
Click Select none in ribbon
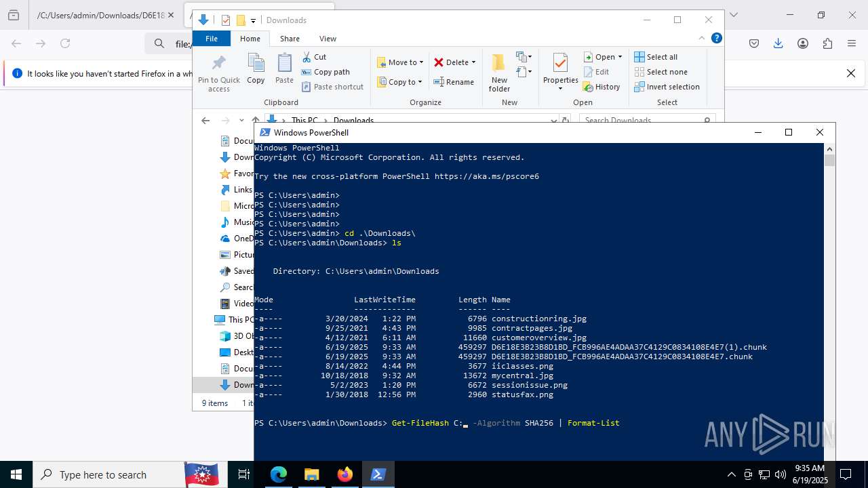pyautogui.click(x=660, y=72)
